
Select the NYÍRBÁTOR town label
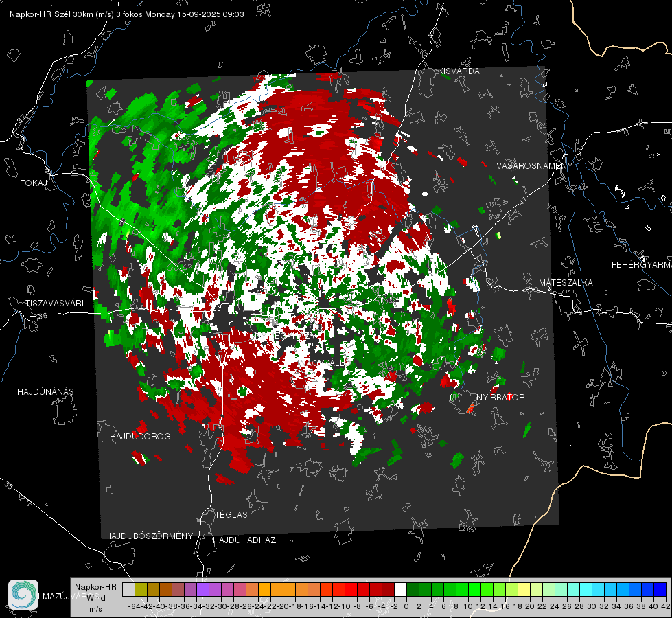[x=500, y=398]
